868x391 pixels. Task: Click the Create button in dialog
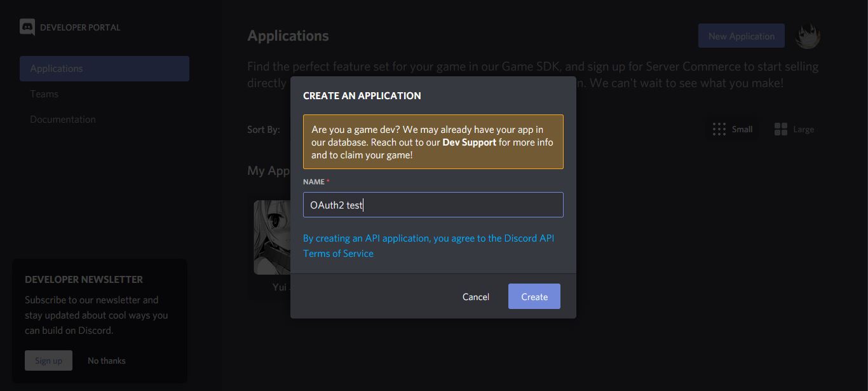point(534,296)
